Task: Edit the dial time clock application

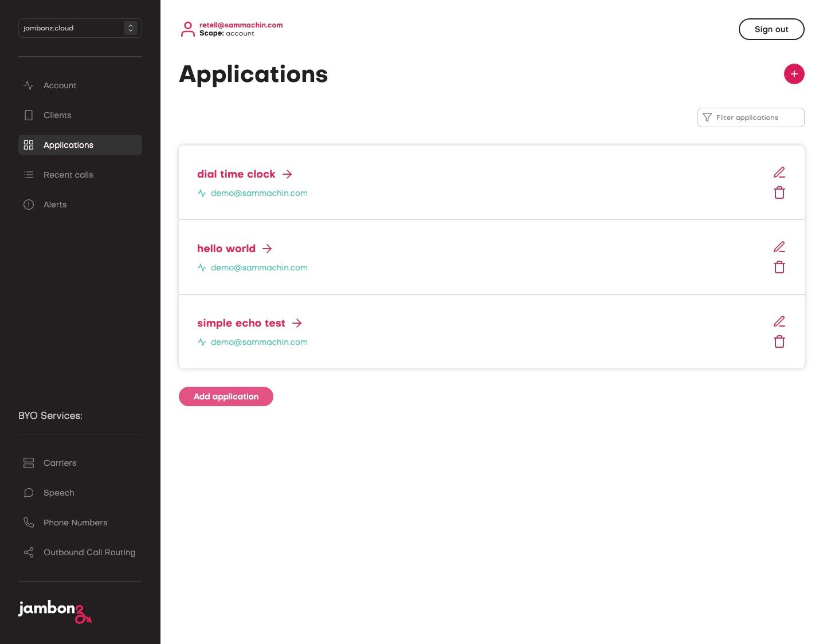Action: [x=779, y=172]
